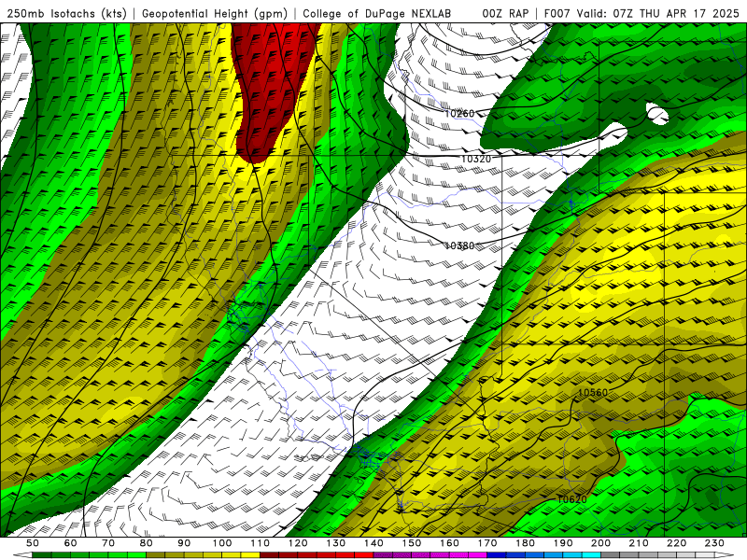Click the 120 value on the color scale

(298, 543)
